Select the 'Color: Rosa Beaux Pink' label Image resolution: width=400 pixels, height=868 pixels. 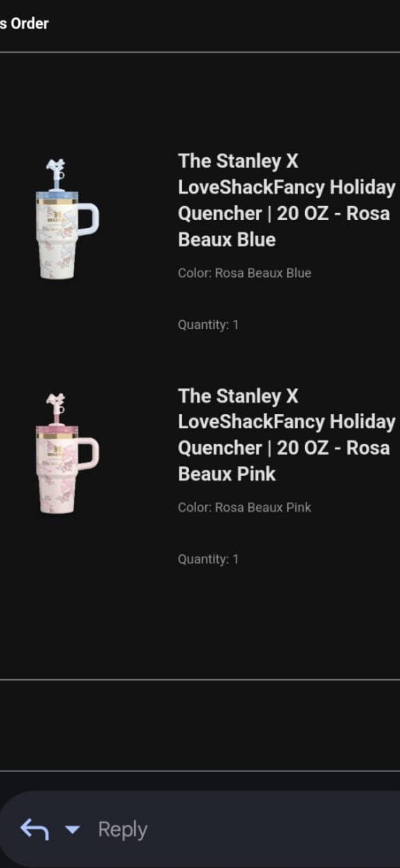[244, 507]
